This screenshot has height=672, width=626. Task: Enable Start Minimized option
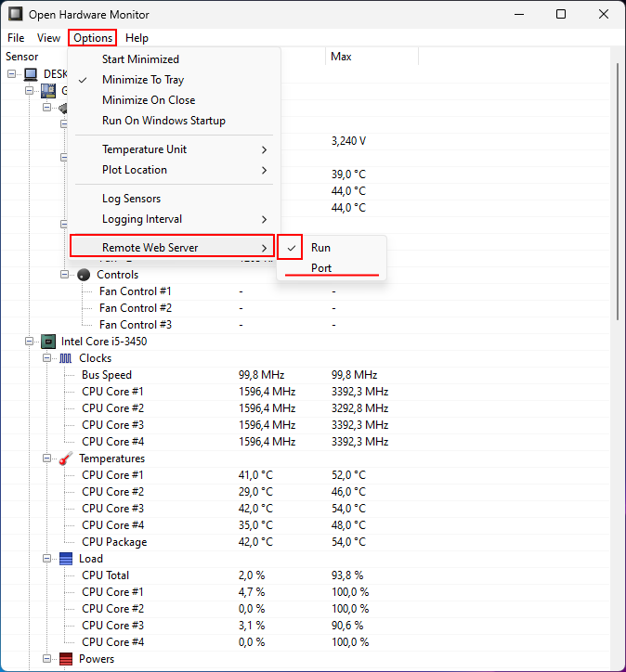click(x=174, y=59)
